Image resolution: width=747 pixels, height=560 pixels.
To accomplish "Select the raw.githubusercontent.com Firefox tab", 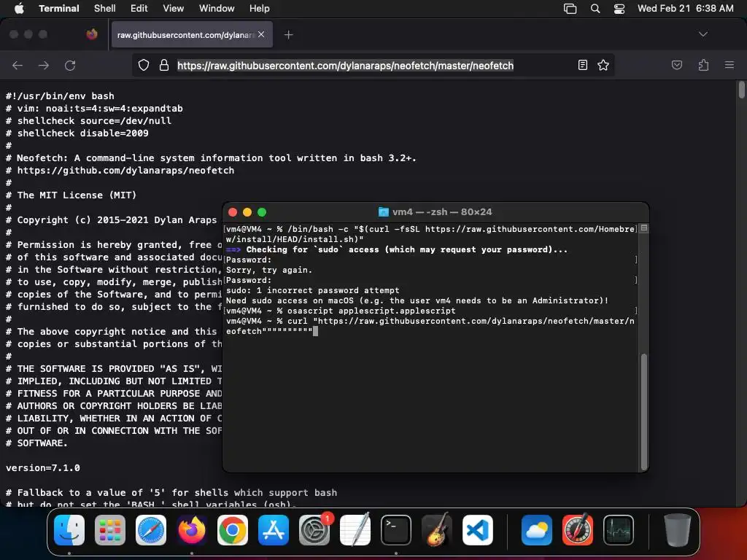I will [x=192, y=34].
